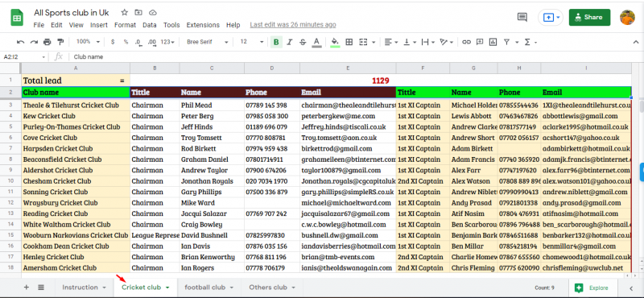Open the View menu

click(x=76, y=25)
